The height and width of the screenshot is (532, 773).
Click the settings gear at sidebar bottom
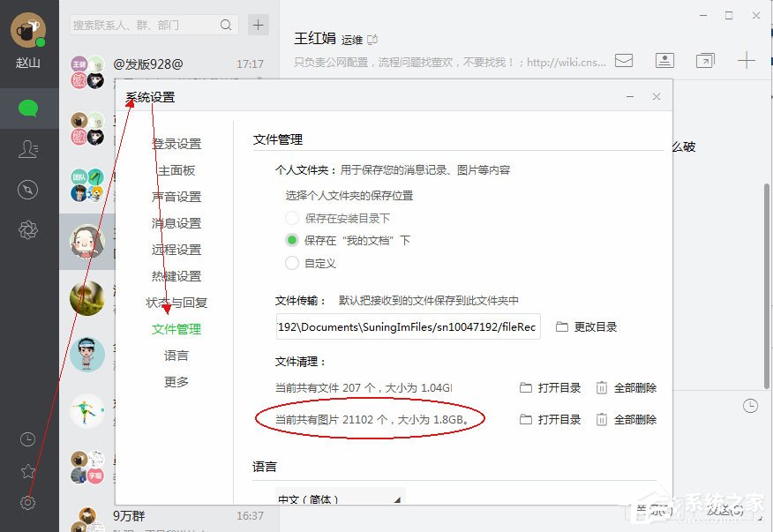point(27,502)
